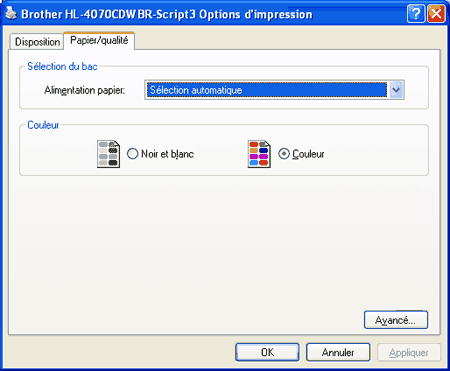Switch to the Disposition tab
Viewport: 450px width, 371px height.
(37, 42)
